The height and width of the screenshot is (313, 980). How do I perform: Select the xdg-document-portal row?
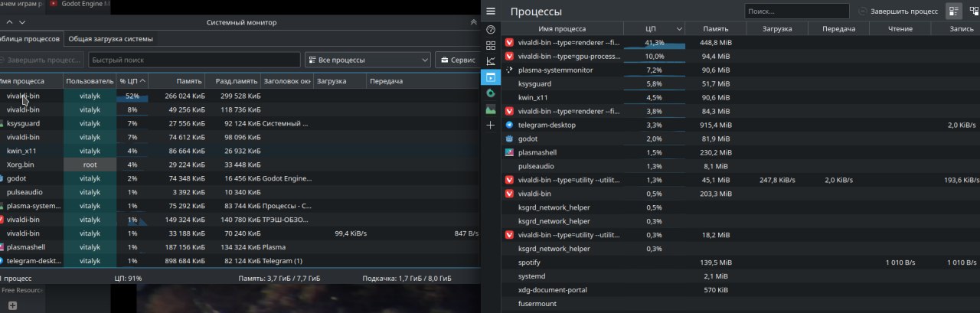[740, 290]
